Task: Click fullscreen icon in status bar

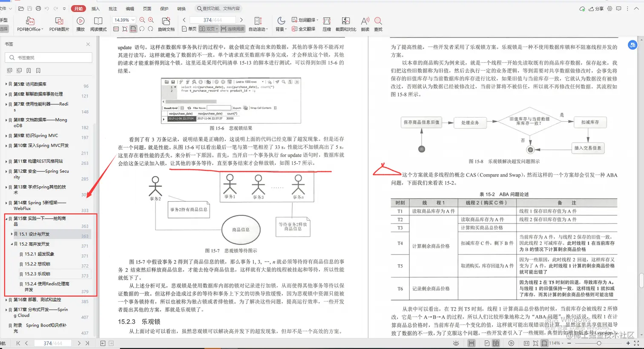Action: pyautogui.click(x=637, y=343)
